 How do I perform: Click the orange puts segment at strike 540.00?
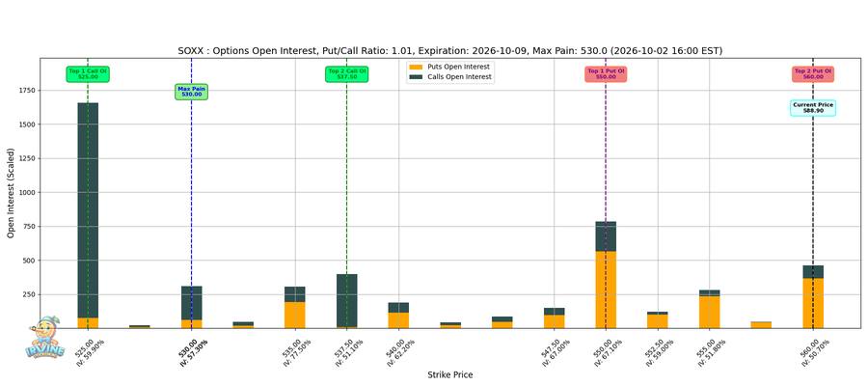[398, 320]
